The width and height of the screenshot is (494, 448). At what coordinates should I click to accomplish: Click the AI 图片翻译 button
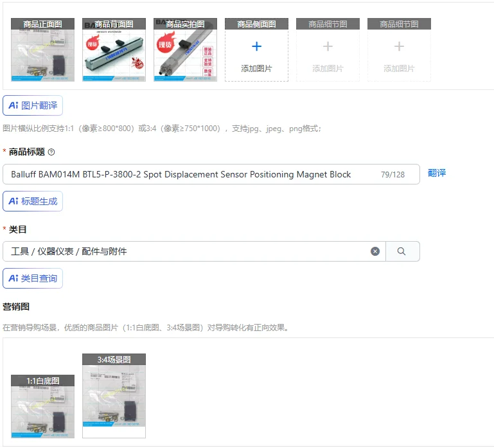tap(33, 105)
